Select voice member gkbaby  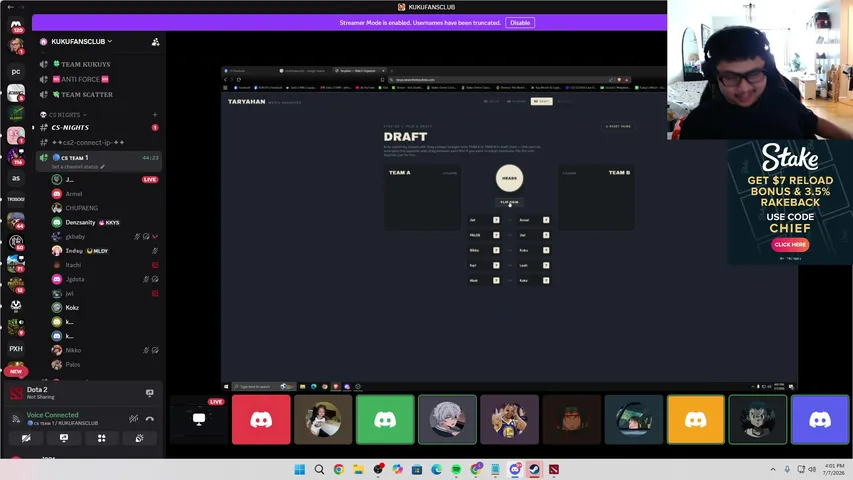coord(106,237)
